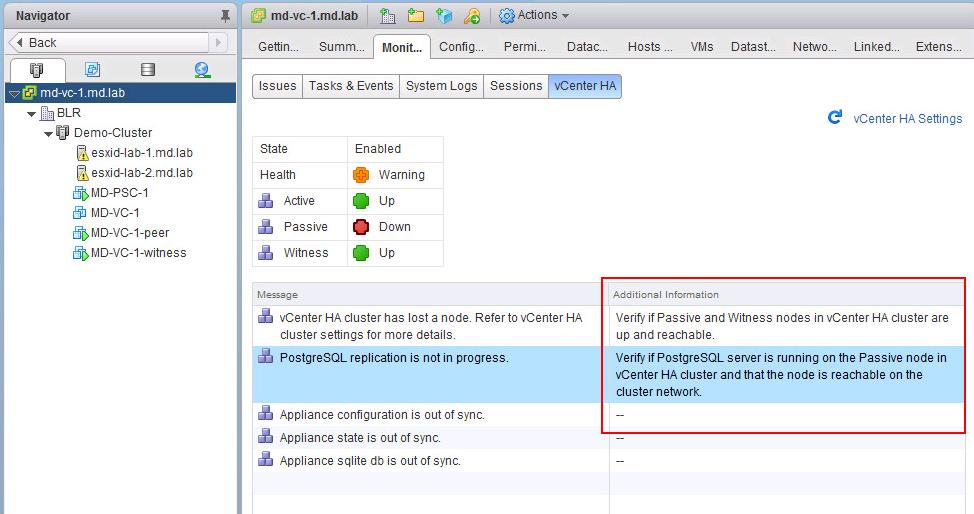Collapse the md-vc-1.md.lab tree node

click(14, 94)
